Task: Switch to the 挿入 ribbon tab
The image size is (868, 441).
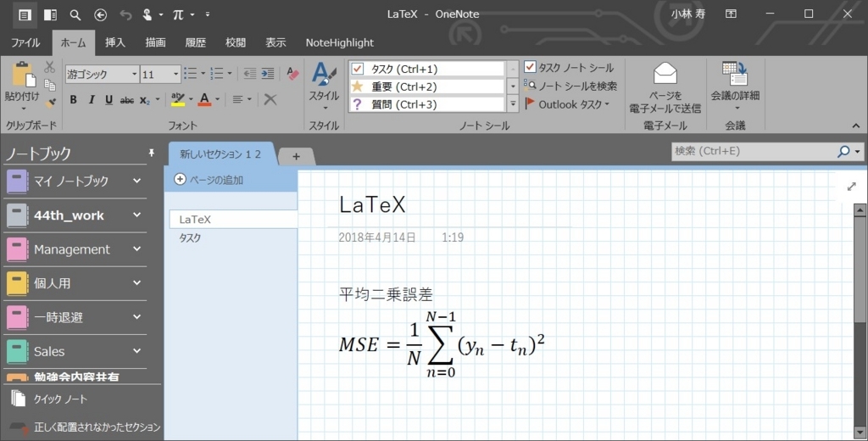Action: coord(115,42)
